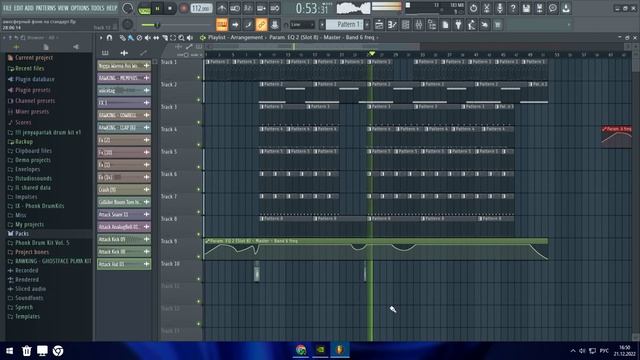Open the PATTERNS menu
The width and height of the screenshot is (640, 360).
(x=45, y=8)
